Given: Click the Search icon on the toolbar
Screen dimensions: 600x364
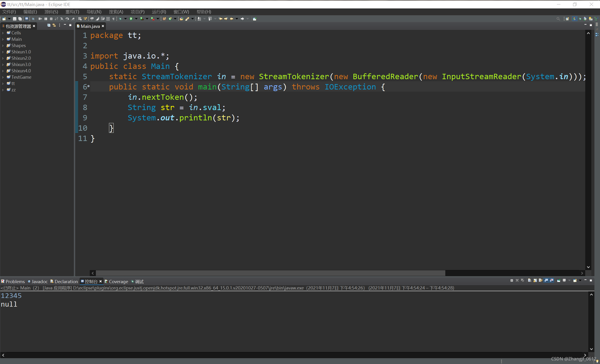Looking at the screenshot, I should coord(559,19).
